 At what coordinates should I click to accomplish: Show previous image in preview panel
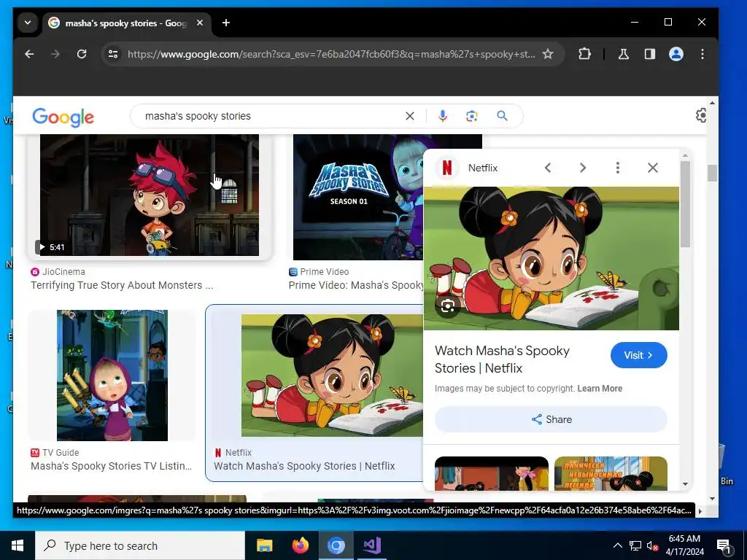(x=548, y=168)
